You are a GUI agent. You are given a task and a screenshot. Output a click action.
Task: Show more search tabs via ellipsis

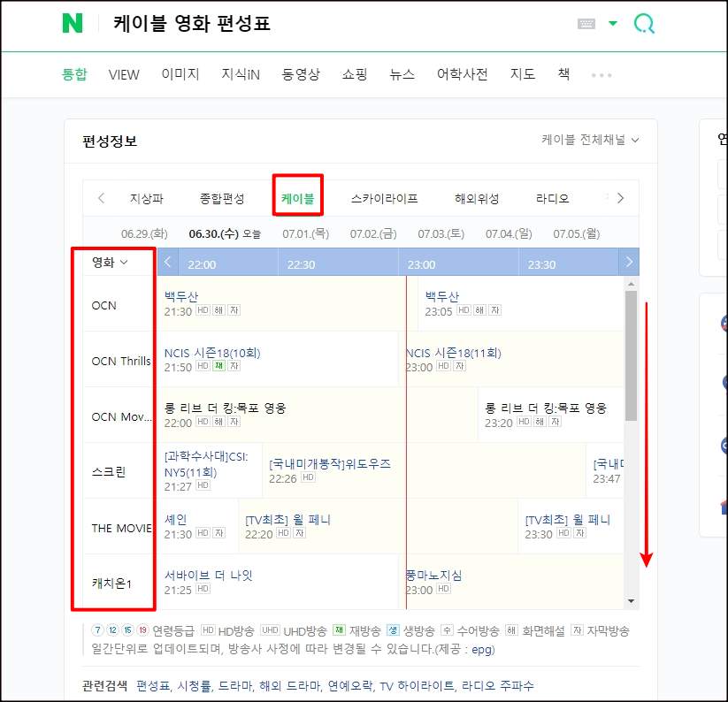tap(602, 74)
